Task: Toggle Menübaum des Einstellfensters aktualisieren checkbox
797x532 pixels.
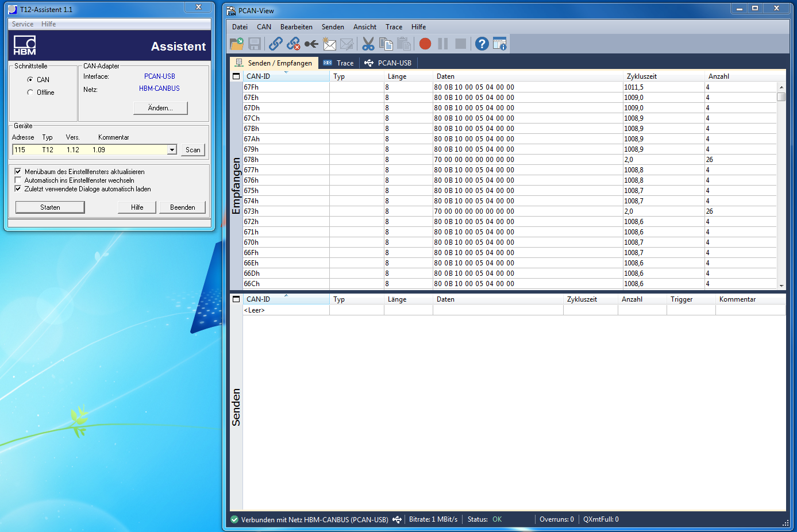Action: (18, 171)
